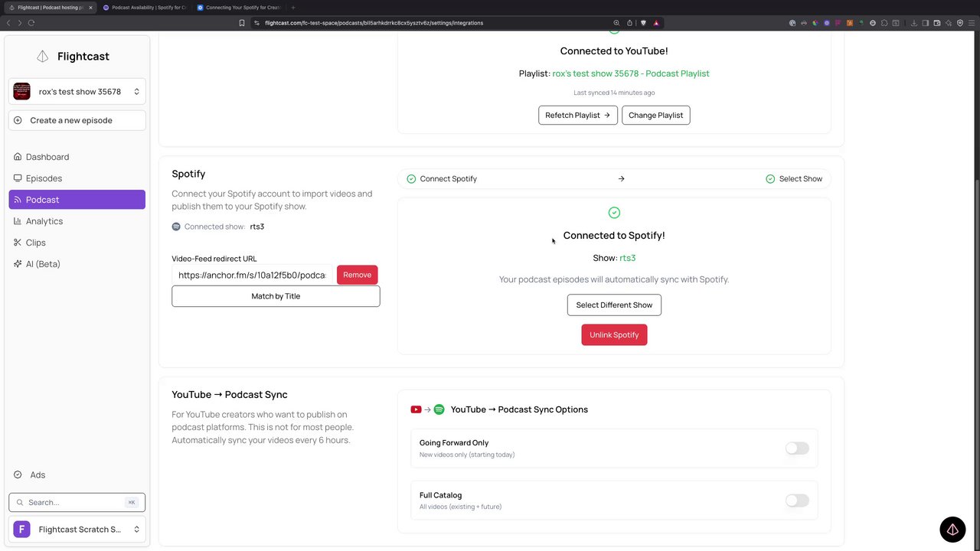Open rox's test show Podcast Playlist link
This screenshot has height=551, width=980.
(x=631, y=73)
